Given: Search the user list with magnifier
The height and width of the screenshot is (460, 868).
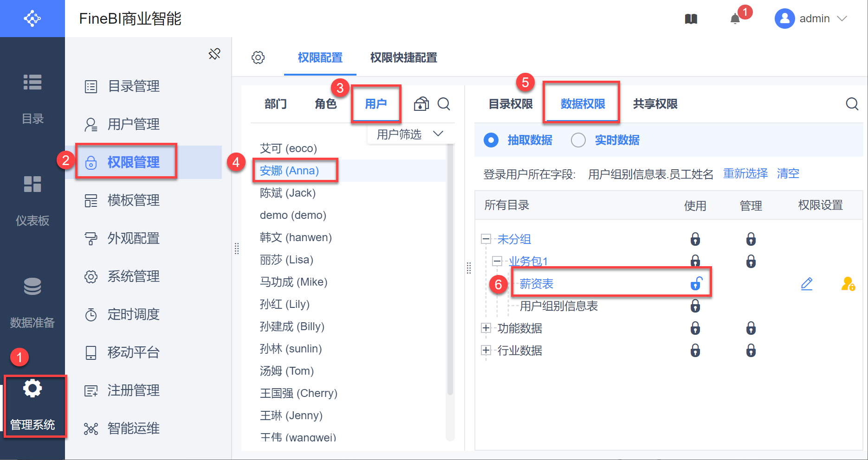Looking at the screenshot, I should 444,104.
